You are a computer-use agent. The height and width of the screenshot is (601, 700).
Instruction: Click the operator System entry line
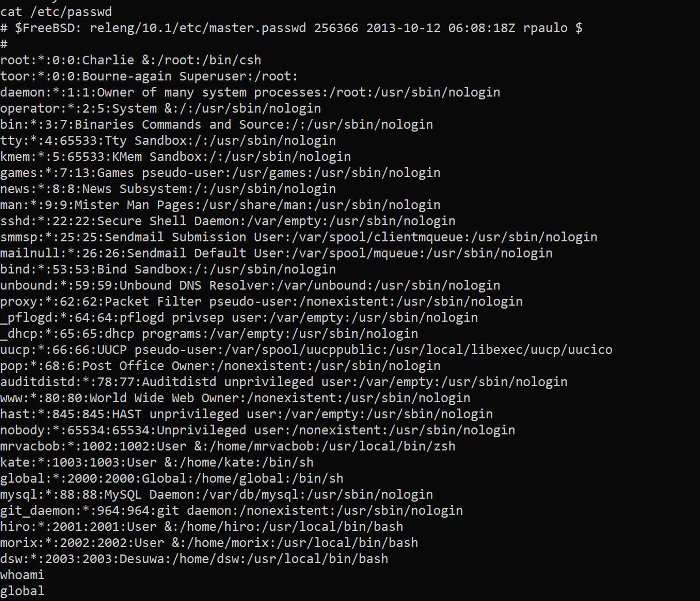coord(160,108)
